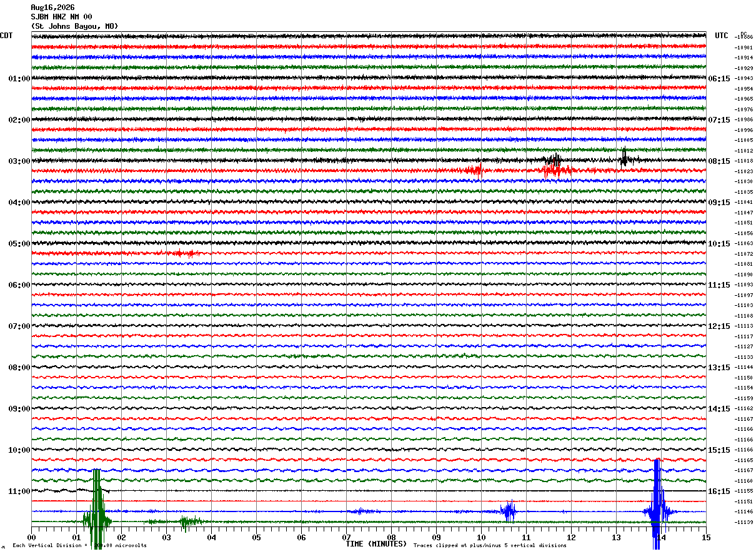This screenshot has height=554, width=756.
Task: Click the large blue clipped event near minute 14
Action: (657, 505)
